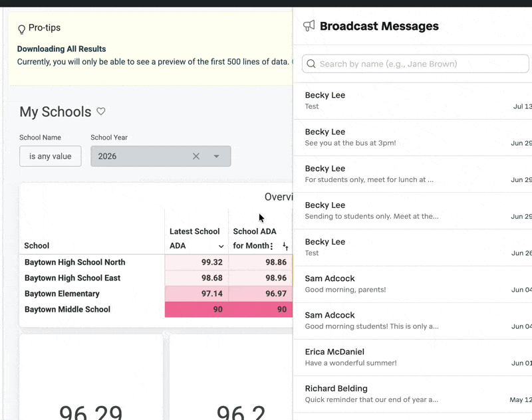
Task: Open 'Sending to students only' message
Action: [x=412, y=211]
